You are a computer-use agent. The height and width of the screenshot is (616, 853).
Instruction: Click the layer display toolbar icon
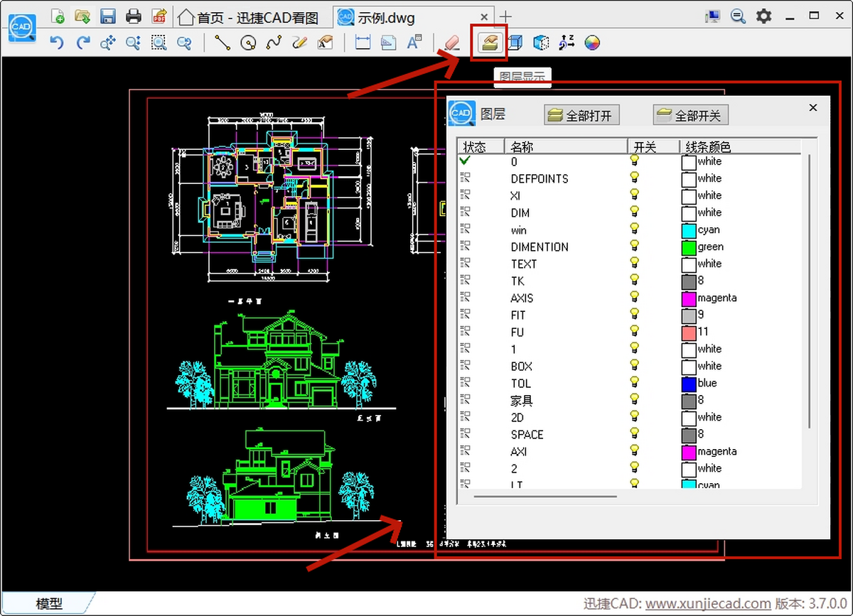(x=488, y=43)
